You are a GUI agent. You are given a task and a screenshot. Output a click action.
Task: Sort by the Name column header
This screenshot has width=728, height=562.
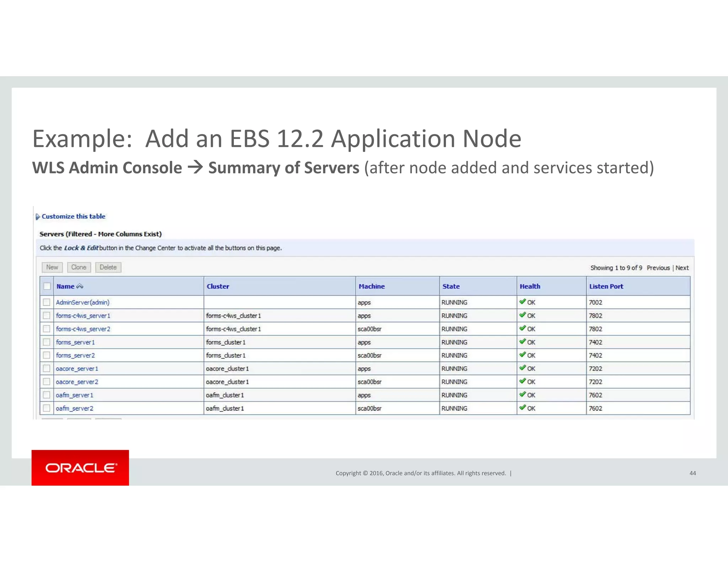point(65,286)
